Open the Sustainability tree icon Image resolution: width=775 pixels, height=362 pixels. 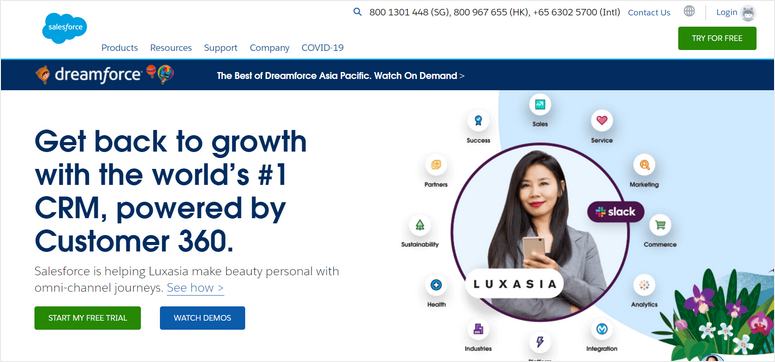click(x=420, y=225)
